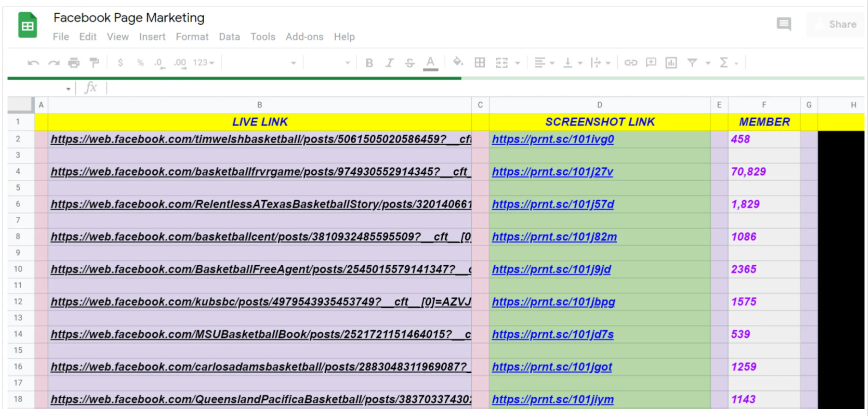This screenshot has width=868, height=416.
Task: Click the Print icon
Action: [74, 63]
